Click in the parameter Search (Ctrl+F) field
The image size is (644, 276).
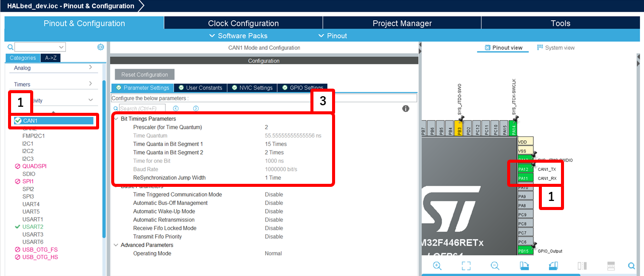(x=143, y=108)
